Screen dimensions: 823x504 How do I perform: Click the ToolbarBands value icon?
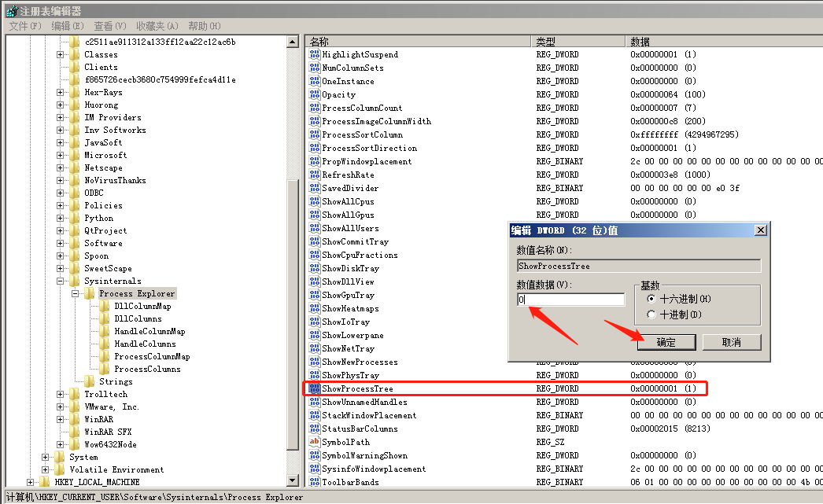(315, 482)
